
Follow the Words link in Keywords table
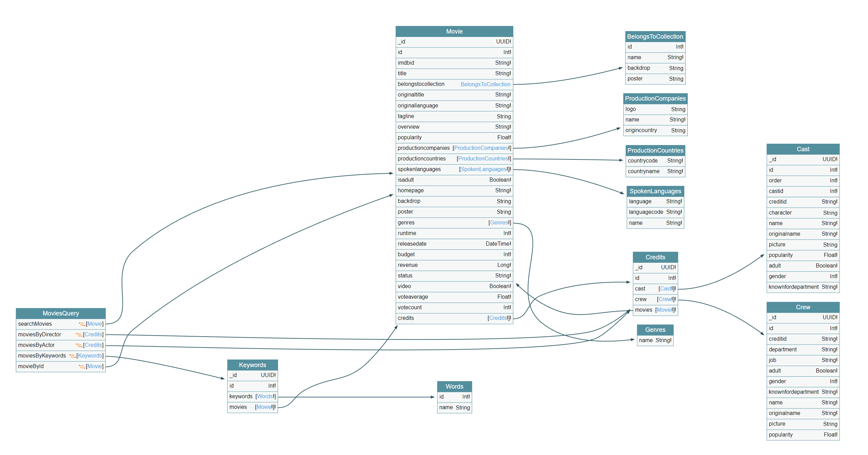(265, 396)
